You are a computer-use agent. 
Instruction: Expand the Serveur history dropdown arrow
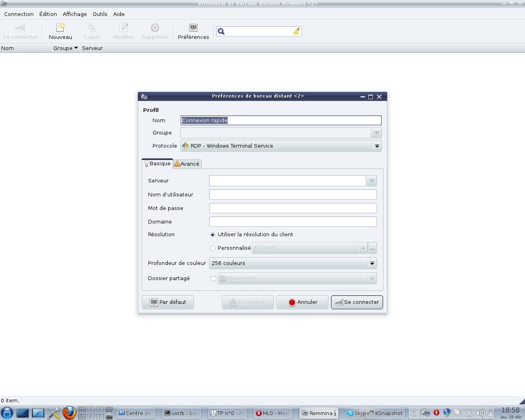pyautogui.click(x=372, y=181)
